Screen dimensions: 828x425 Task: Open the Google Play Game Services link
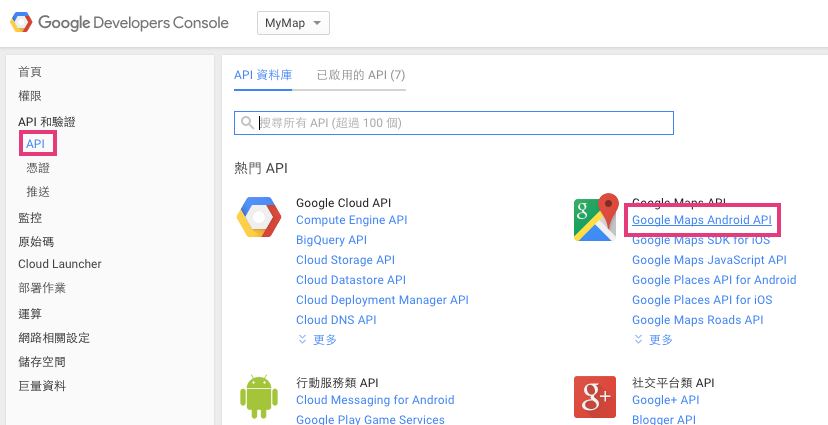[370, 420]
